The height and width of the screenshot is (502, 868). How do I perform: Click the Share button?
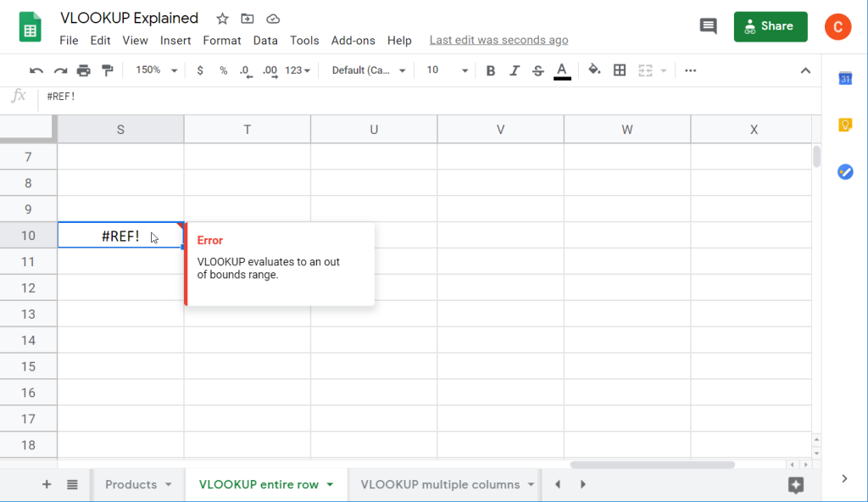point(770,26)
